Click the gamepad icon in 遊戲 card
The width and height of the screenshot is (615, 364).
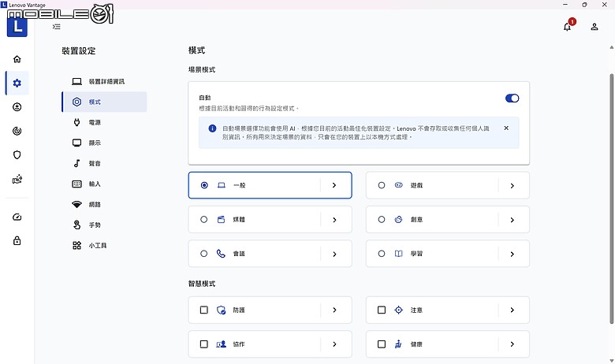pos(398,185)
